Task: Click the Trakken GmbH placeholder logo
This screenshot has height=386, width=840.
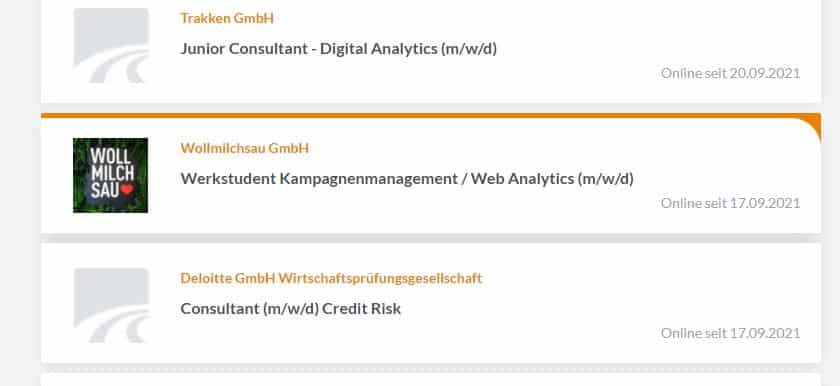Action: click(111, 46)
